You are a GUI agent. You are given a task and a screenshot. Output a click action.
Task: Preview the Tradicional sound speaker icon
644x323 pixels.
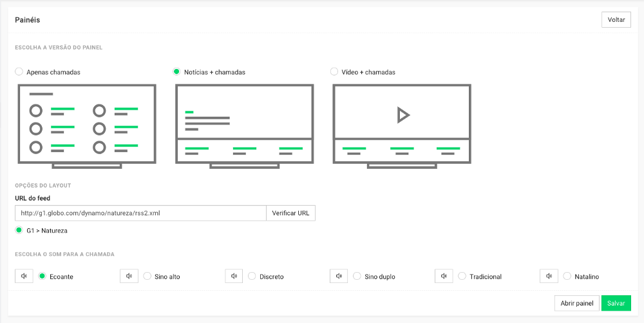point(444,276)
